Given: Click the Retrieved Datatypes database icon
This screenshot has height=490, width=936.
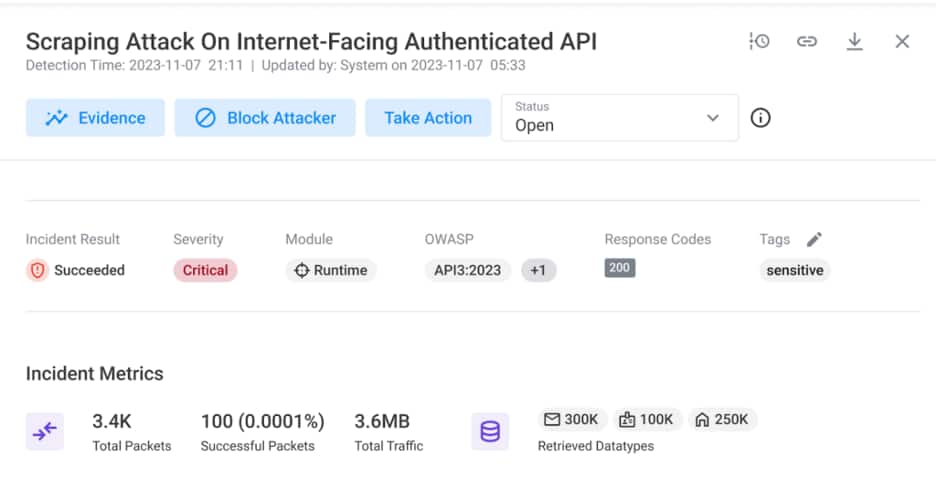Looking at the screenshot, I should tap(490, 431).
